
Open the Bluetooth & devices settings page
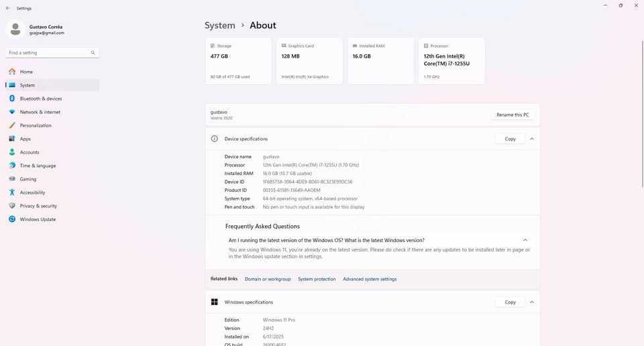click(x=52, y=99)
